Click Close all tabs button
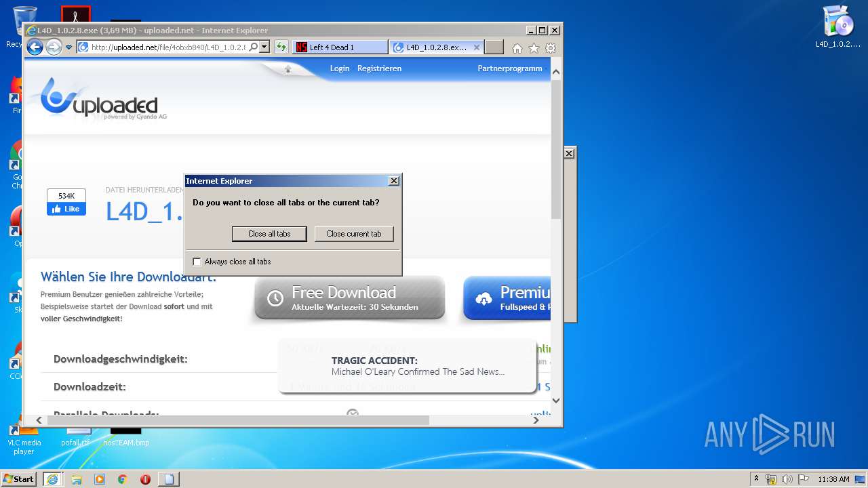 [269, 234]
